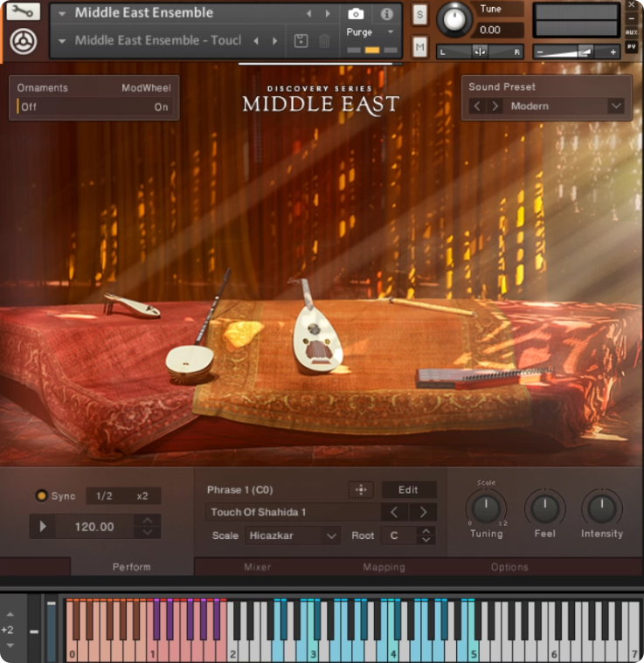The width and height of the screenshot is (644, 663).
Task: Open the instrument name dropdown arrow
Action: click(62, 14)
